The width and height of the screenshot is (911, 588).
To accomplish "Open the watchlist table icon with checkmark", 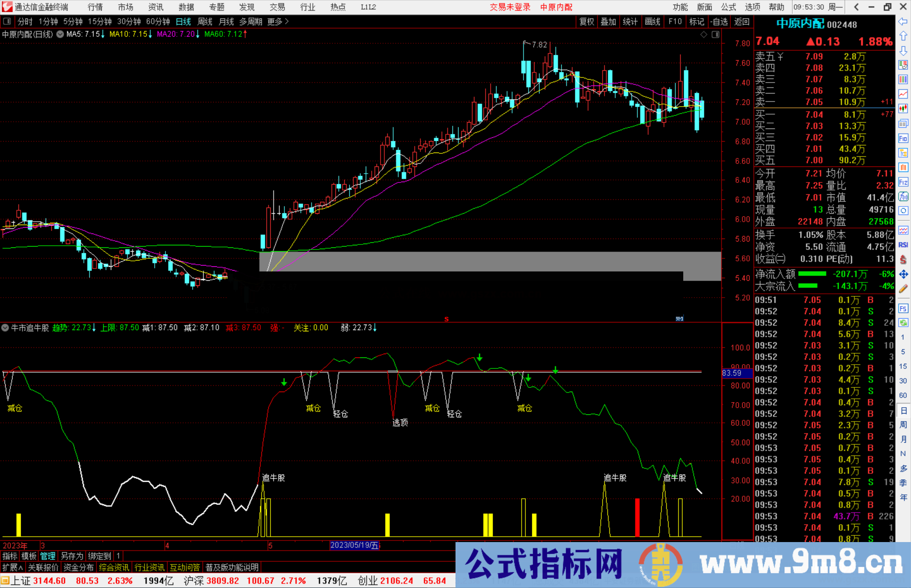I will click(x=903, y=65).
